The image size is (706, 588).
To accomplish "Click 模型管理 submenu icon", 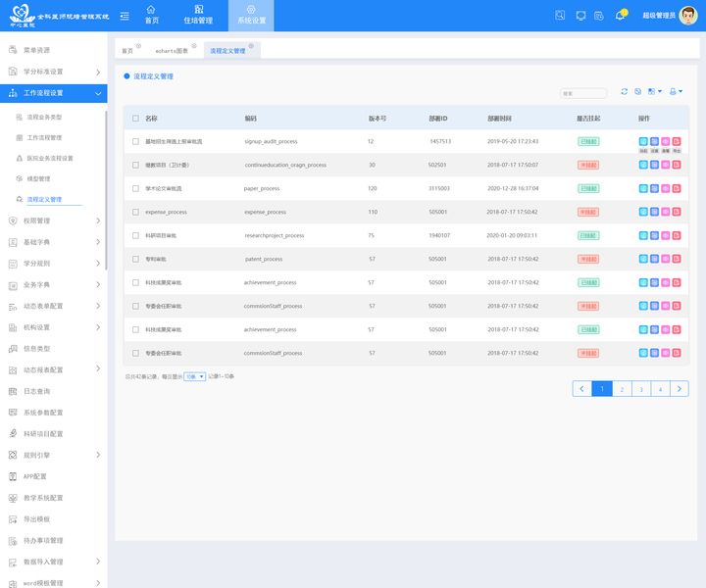I will tap(20, 178).
